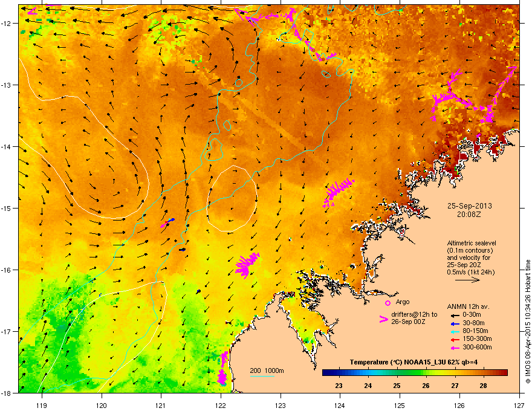This screenshot has width=532, height=411.
Task: Click the magenta drifters chevron legend symbol
Action: [x=383, y=319]
